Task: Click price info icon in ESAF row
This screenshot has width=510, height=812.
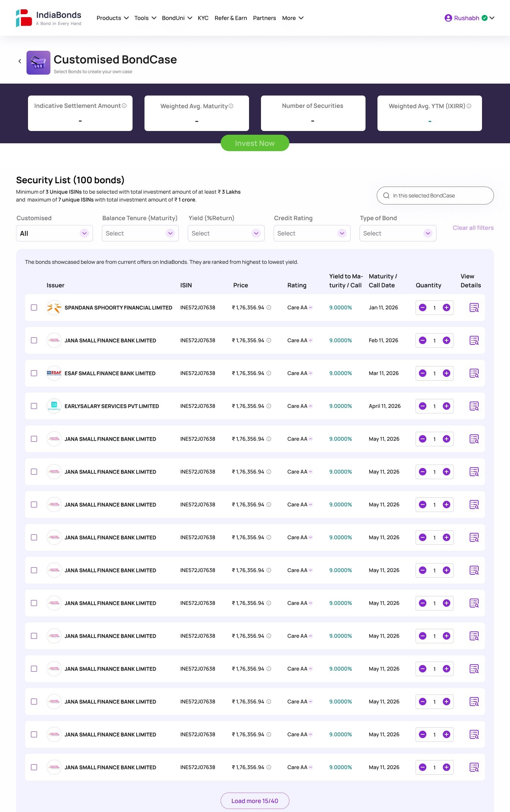Action: tap(269, 373)
